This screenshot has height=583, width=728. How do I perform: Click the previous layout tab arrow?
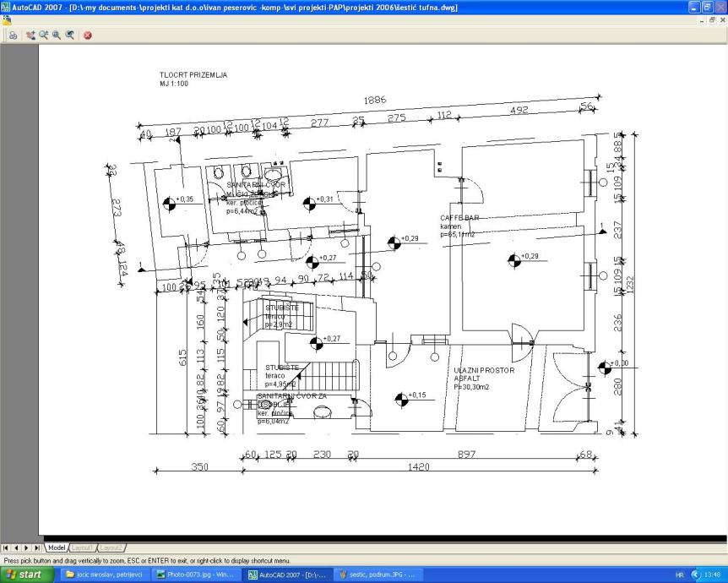coord(16,548)
